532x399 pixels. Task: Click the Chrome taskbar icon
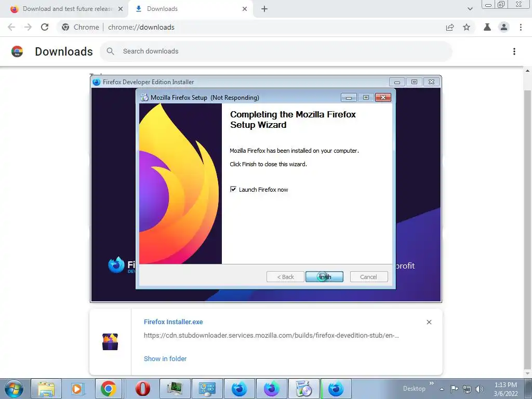[108, 389]
